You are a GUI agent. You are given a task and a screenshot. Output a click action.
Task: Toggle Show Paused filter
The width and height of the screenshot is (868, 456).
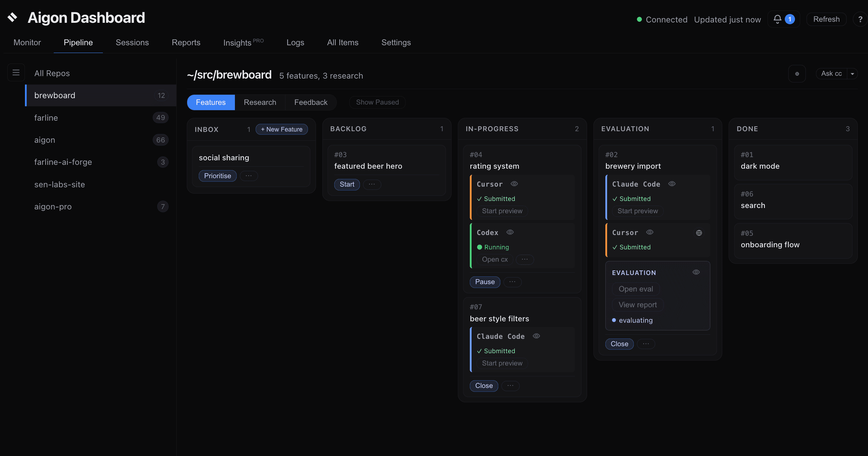[377, 102]
